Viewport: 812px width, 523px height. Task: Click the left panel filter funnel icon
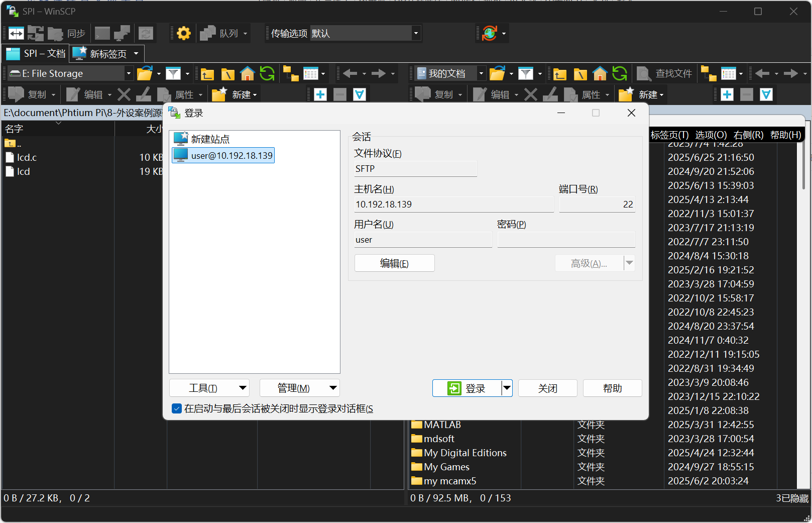coord(173,73)
